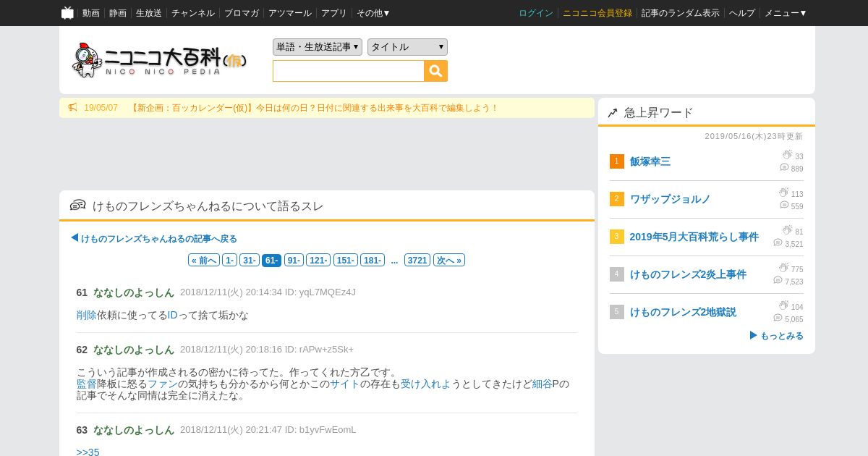Click the ニコニコ会員登録 link
This screenshot has width=868, height=456.
597,13
